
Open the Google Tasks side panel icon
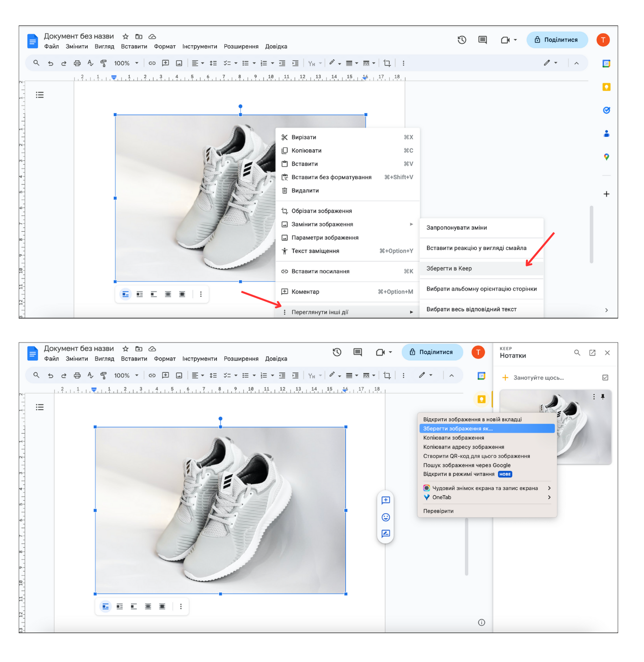606,110
